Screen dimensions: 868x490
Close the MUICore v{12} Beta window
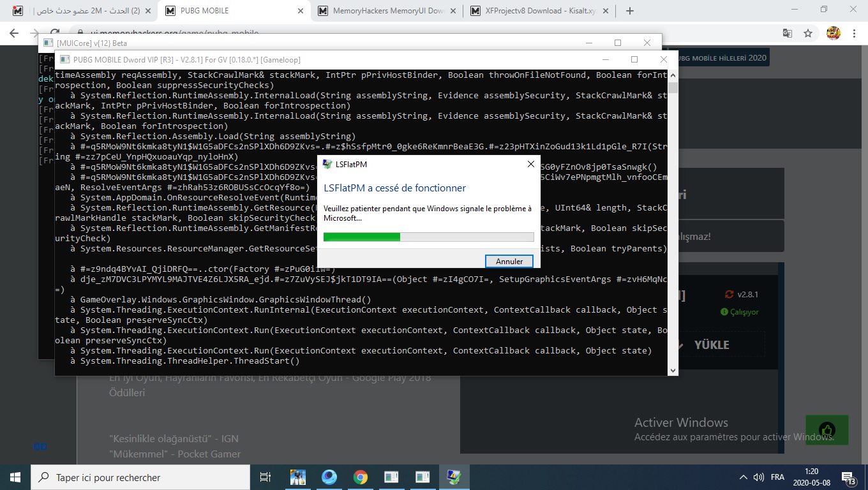648,43
